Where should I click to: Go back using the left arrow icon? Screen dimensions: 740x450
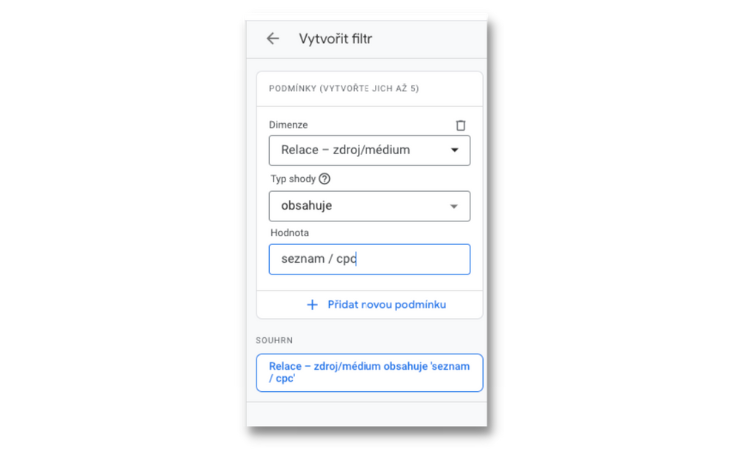tap(273, 39)
